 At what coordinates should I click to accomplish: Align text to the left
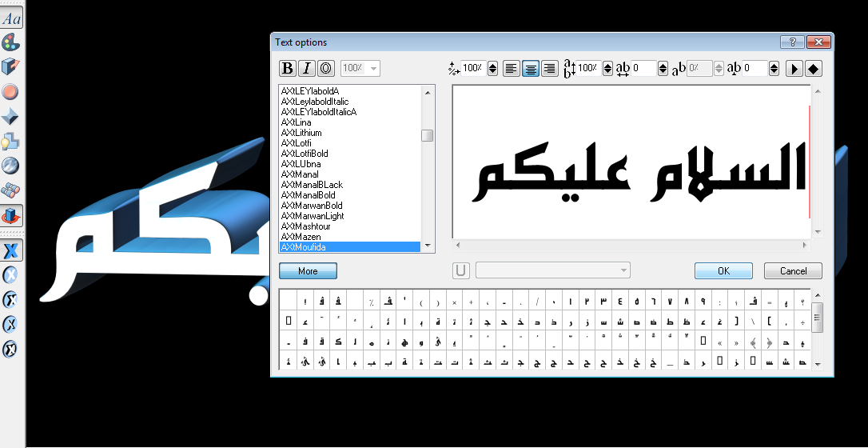pyautogui.click(x=512, y=69)
